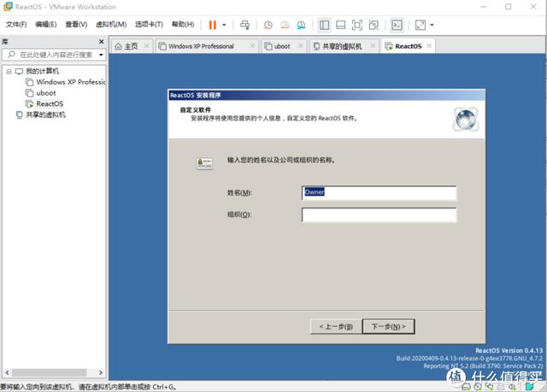Toggle the library sidebar view icon
Image resolution: width=547 pixels, height=392 pixels.
click(324, 25)
